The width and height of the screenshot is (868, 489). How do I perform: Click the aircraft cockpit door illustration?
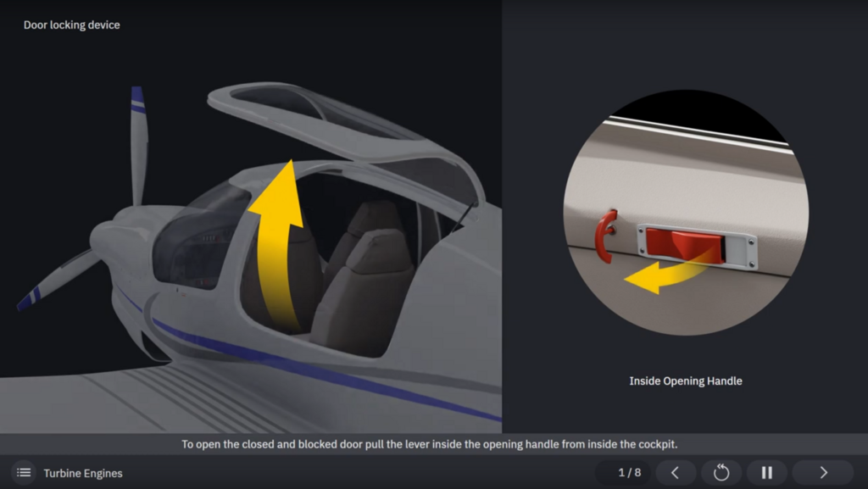[251, 216]
